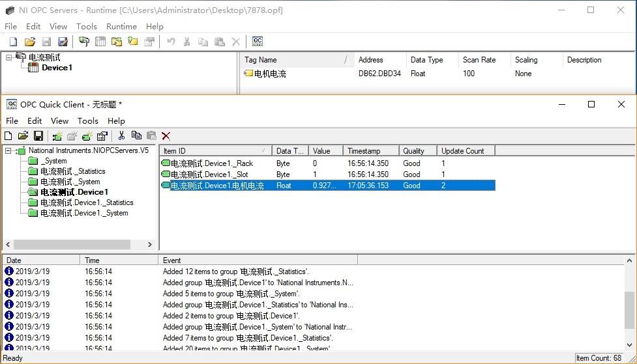This screenshot has height=364, width=637.
Task: Sort by Quality column header
Action: tap(418, 151)
